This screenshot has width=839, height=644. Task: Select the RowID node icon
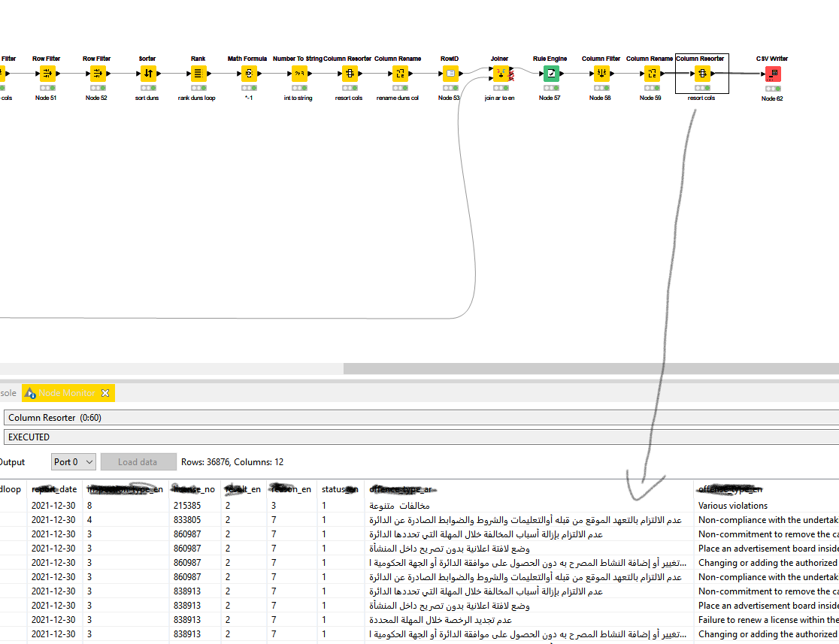pyautogui.click(x=450, y=74)
